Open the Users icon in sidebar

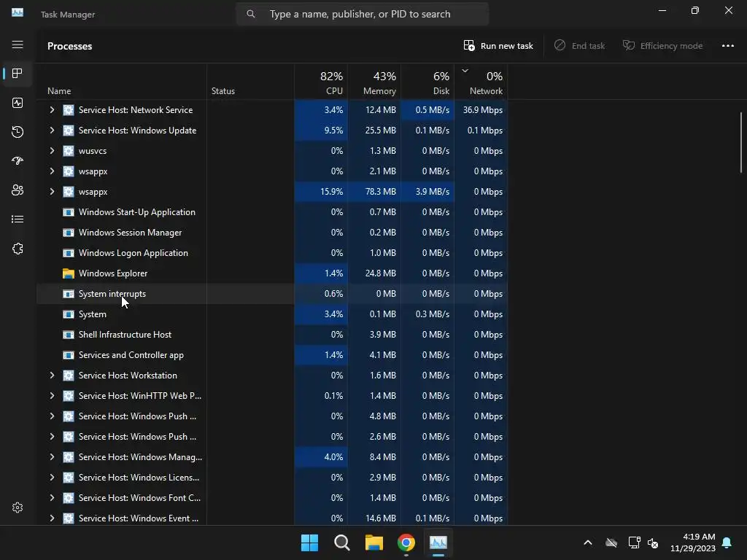[18, 190]
